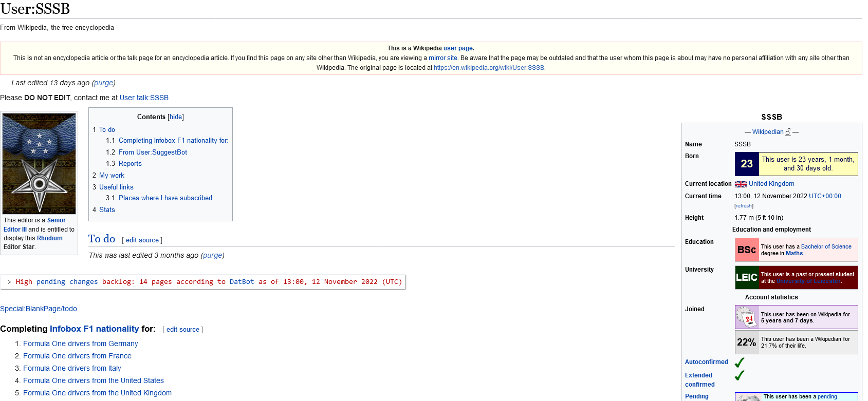Viewport: 868px width, 401px height.
Task: Open Rhodium link under editor star
Action: [x=50, y=238]
